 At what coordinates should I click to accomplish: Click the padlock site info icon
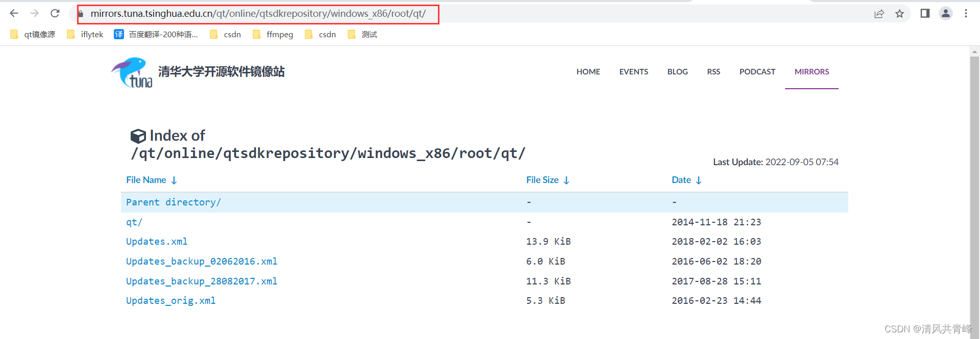[81, 14]
